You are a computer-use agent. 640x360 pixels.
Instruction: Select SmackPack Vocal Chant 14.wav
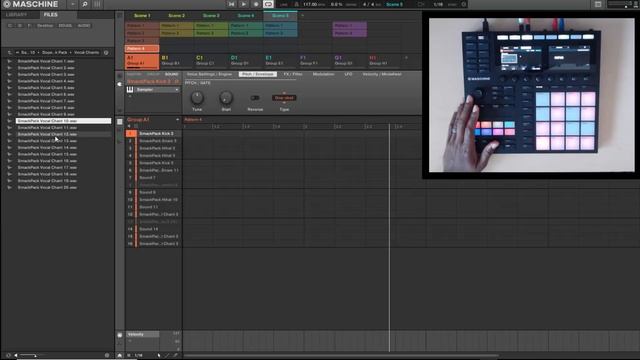[x=63, y=147]
